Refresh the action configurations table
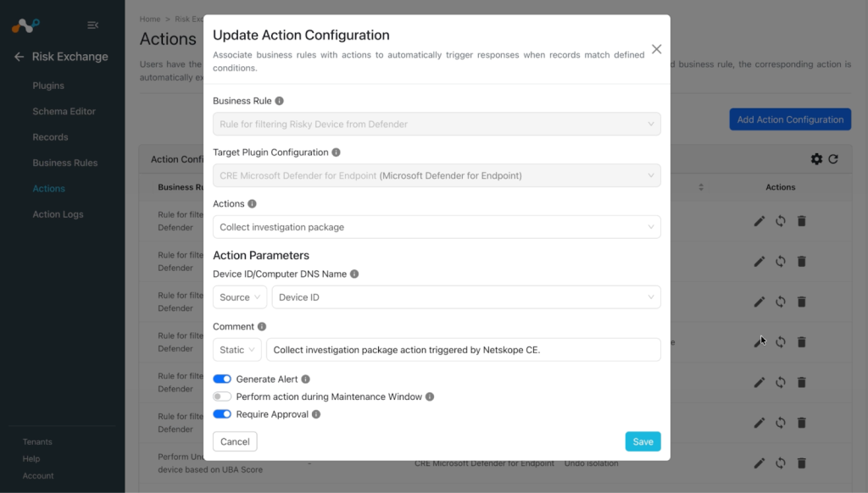Image resolution: width=868 pixels, height=493 pixels. coord(833,159)
